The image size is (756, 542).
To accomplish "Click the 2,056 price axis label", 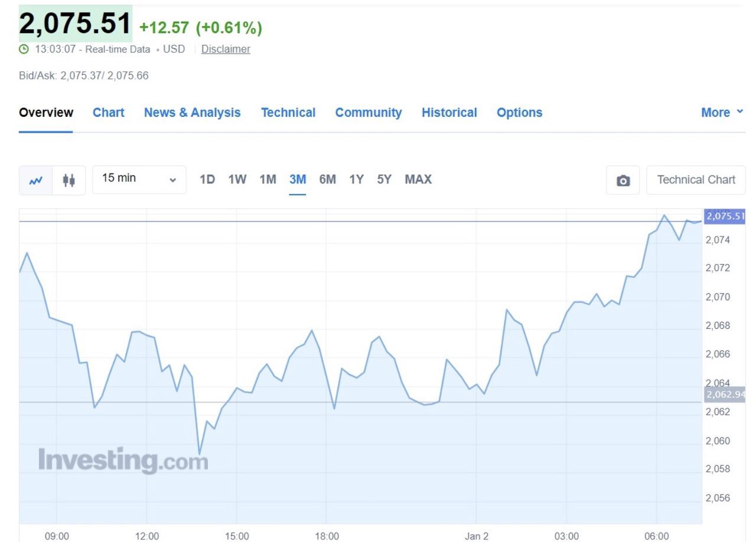I will click(x=718, y=498).
